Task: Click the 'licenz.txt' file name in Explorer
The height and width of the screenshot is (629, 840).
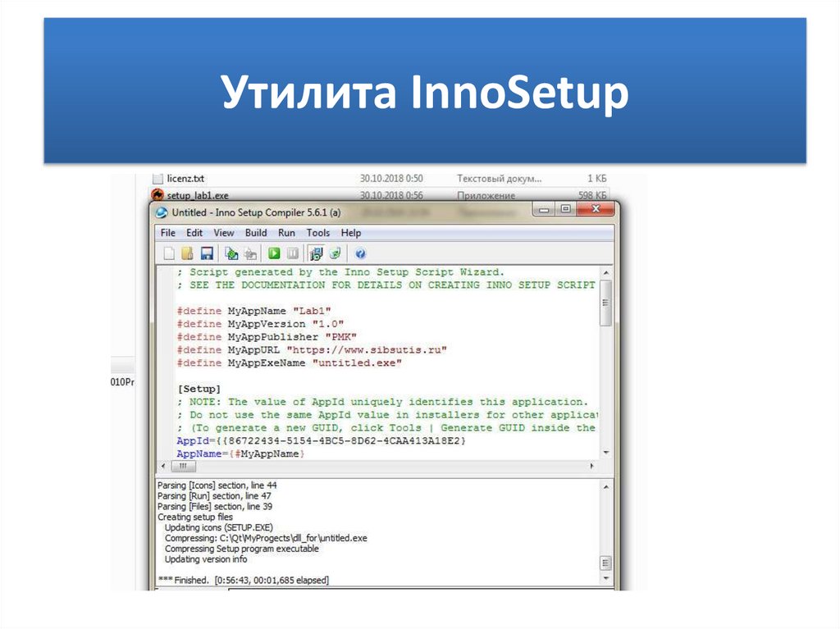Action: coord(185,179)
